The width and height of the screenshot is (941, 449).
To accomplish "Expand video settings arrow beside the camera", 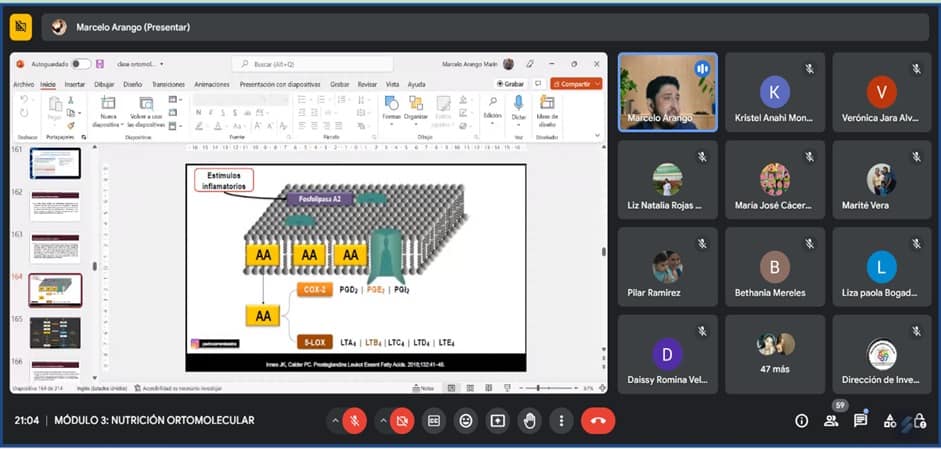I will pos(382,421).
